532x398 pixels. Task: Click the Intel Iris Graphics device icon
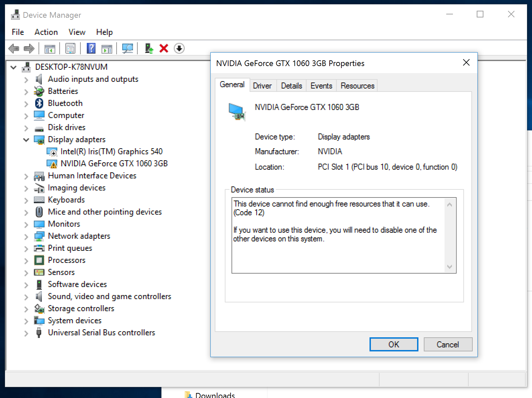click(52, 152)
